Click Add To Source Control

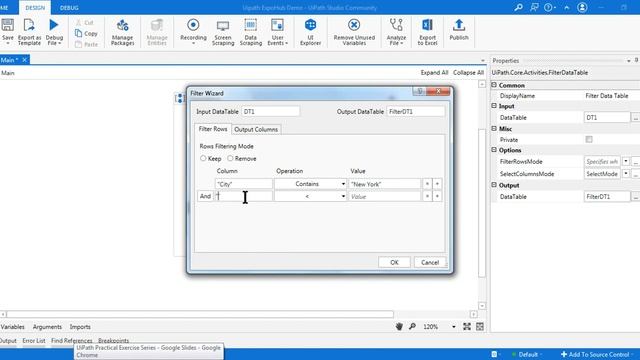tap(596, 354)
